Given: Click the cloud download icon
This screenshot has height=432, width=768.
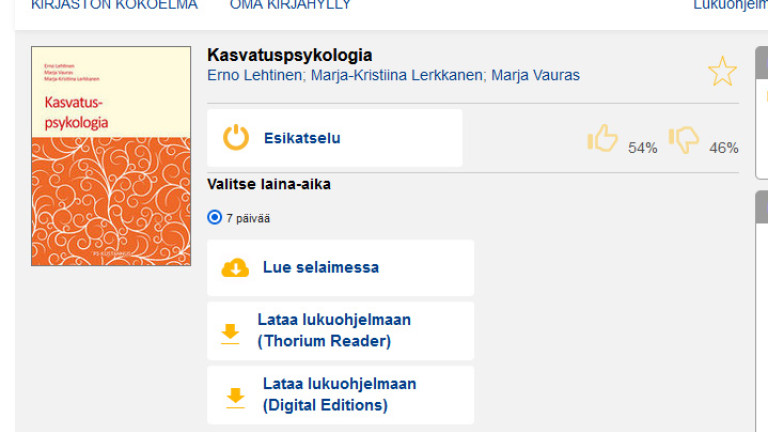Looking at the screenshot, I should click(x=235, y=268).
